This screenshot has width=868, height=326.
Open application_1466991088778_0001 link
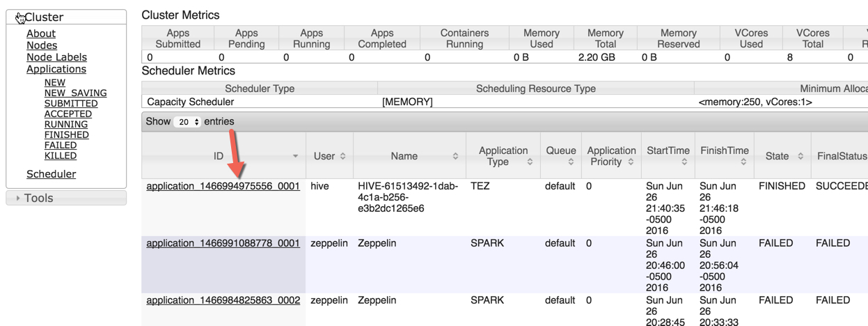pyautogui.click(x=223, y=244)
